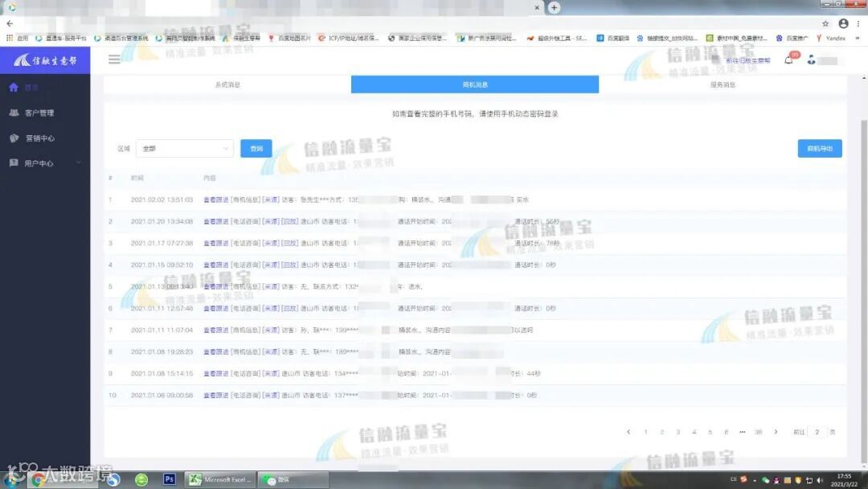Click [回放] link in row 6
This screenshot has width=868, height=489.
(289, 309)
